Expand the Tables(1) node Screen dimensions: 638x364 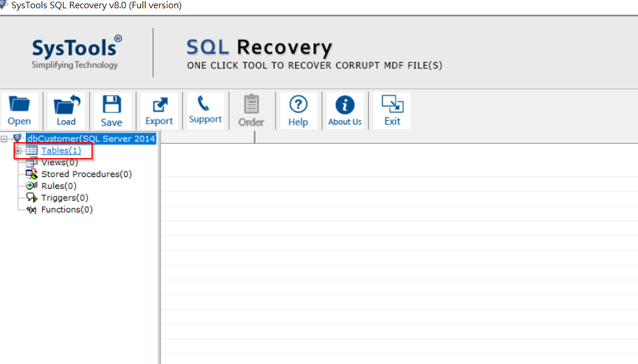point(18,151)
